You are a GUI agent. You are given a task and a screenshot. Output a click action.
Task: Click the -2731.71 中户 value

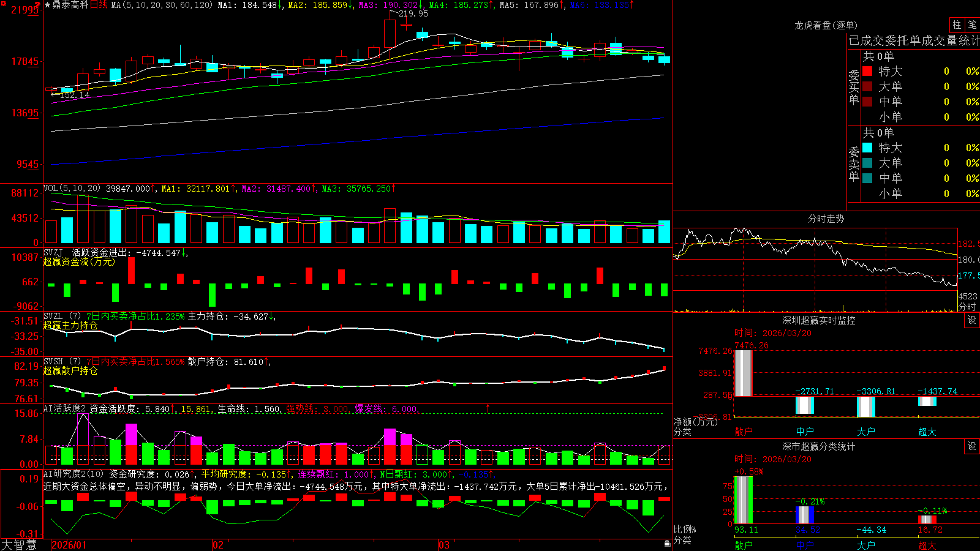(815, 391)
